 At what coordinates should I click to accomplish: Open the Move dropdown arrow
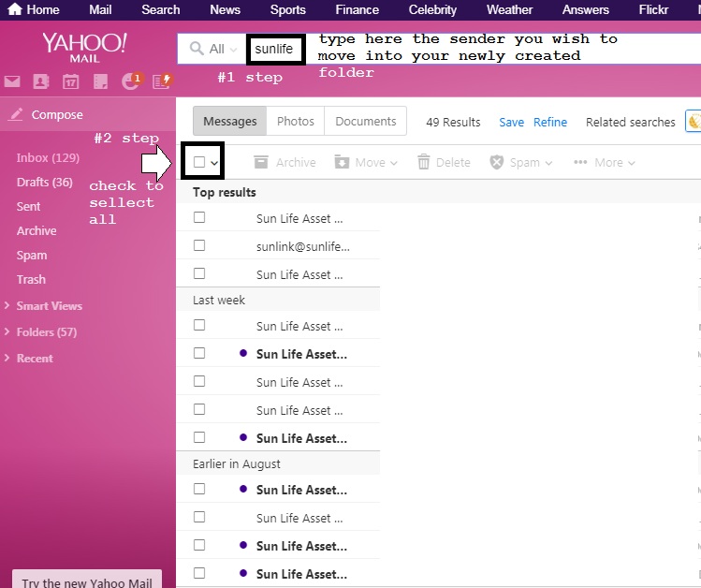[393, 163]
